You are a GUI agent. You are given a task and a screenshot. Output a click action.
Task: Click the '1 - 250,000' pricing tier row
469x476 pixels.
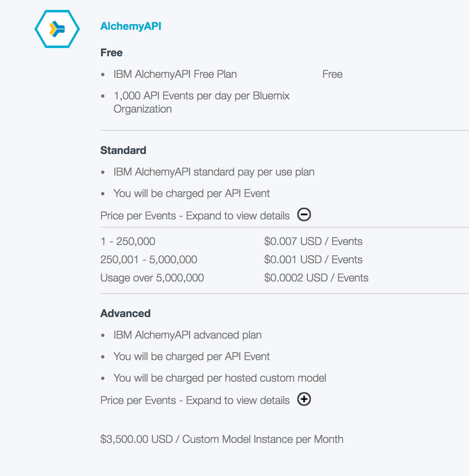[128, 241]
